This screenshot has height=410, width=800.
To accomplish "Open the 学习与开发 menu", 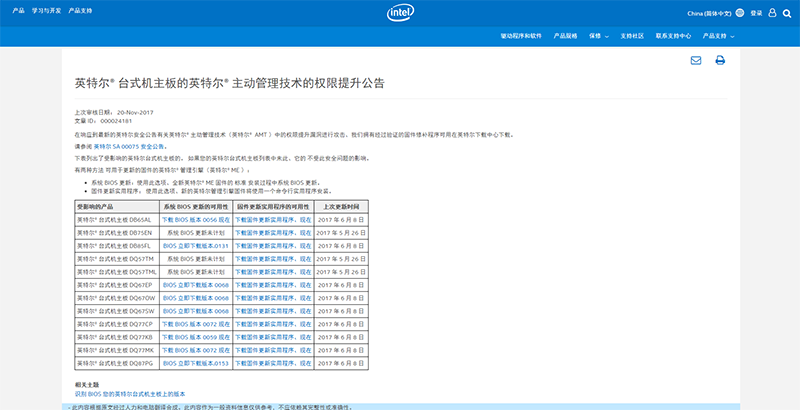I will [x=46, y=10].
